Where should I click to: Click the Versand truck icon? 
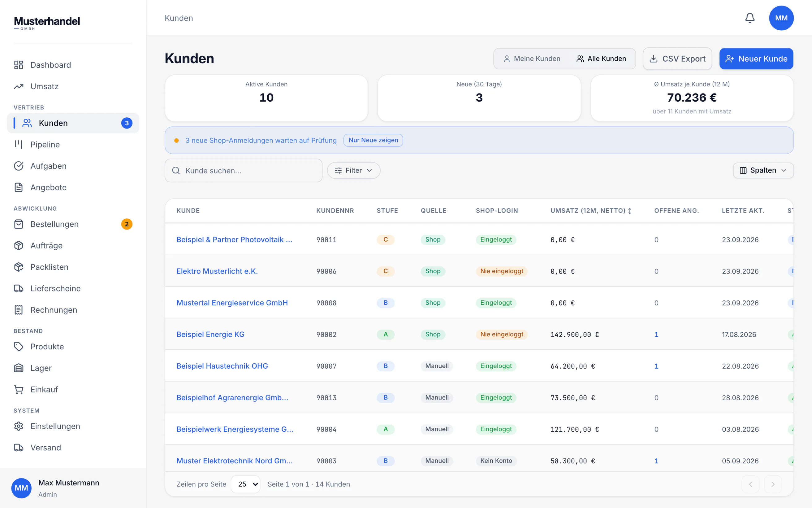[19, 448]
